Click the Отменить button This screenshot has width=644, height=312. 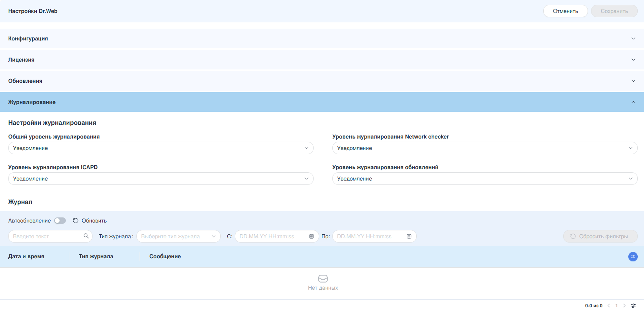(x=565, y=11)
